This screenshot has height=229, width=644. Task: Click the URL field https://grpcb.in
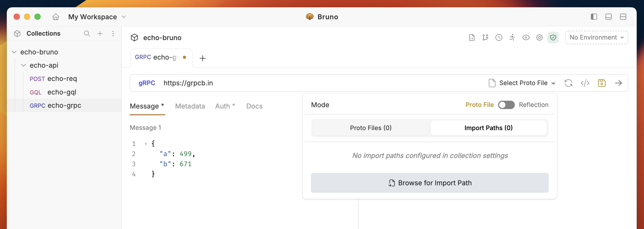188,83
